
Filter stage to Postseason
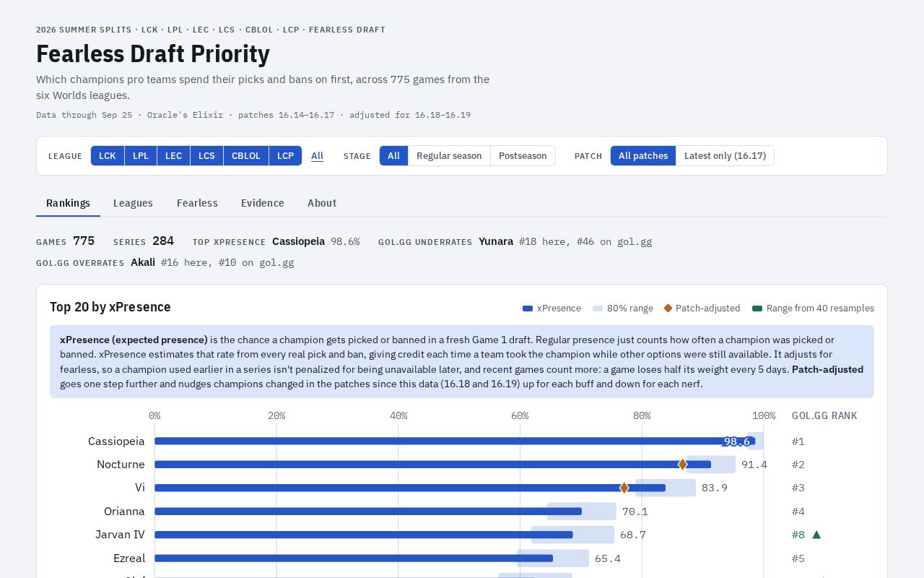click(x=523, y=156)
